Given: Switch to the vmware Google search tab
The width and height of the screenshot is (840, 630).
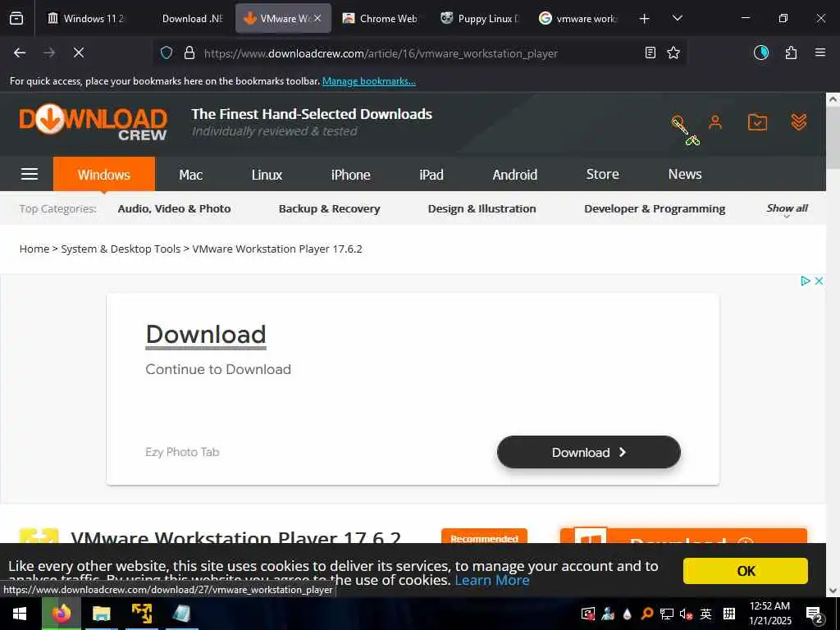Looking at the screenshot, I should click(578, 18).
